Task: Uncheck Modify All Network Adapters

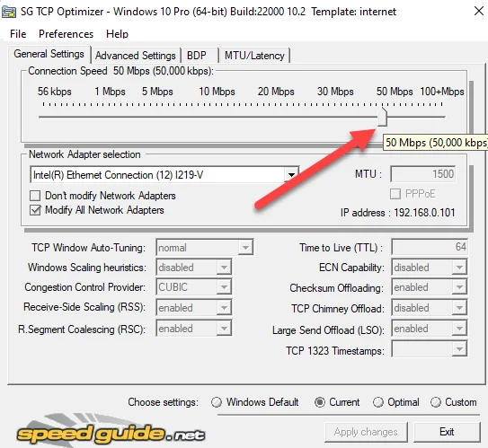Action: click(x=35, y=210)
